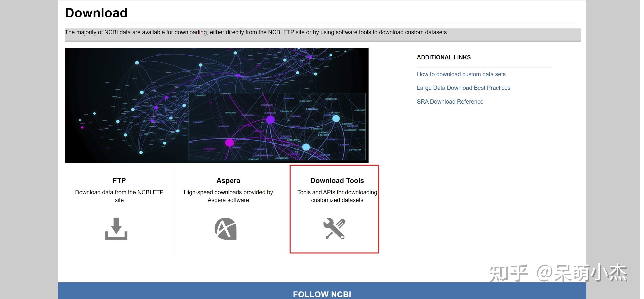Click the Download page title

96,13
